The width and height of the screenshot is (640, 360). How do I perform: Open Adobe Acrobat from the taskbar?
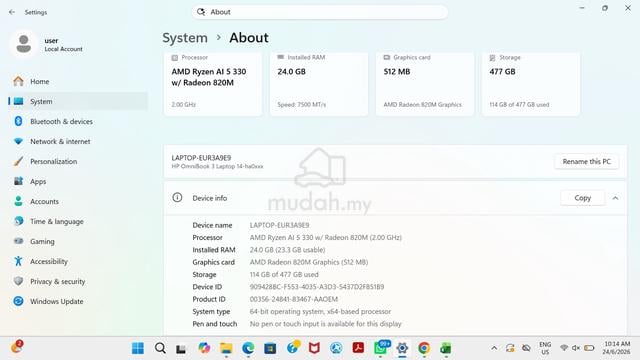(358, 348)
